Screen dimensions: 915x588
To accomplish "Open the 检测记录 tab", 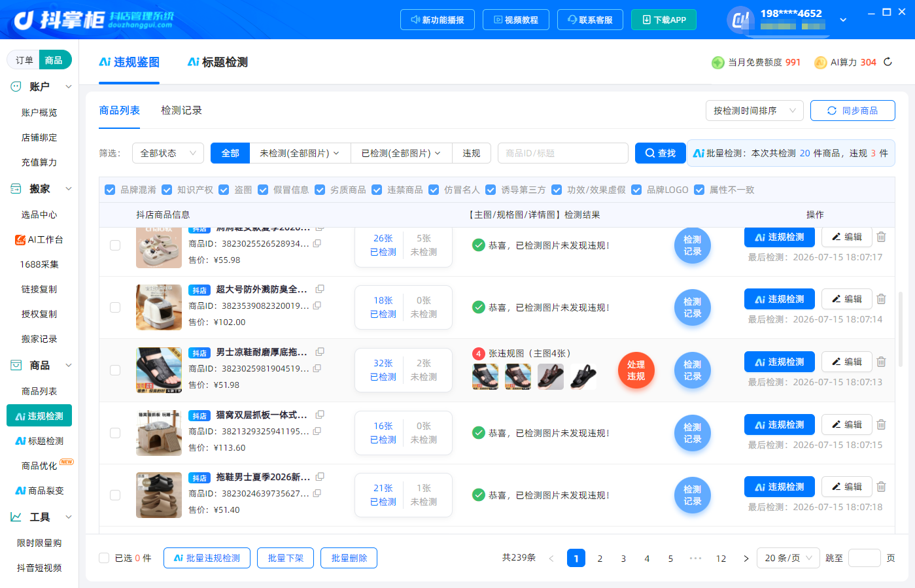I will 181,111.
